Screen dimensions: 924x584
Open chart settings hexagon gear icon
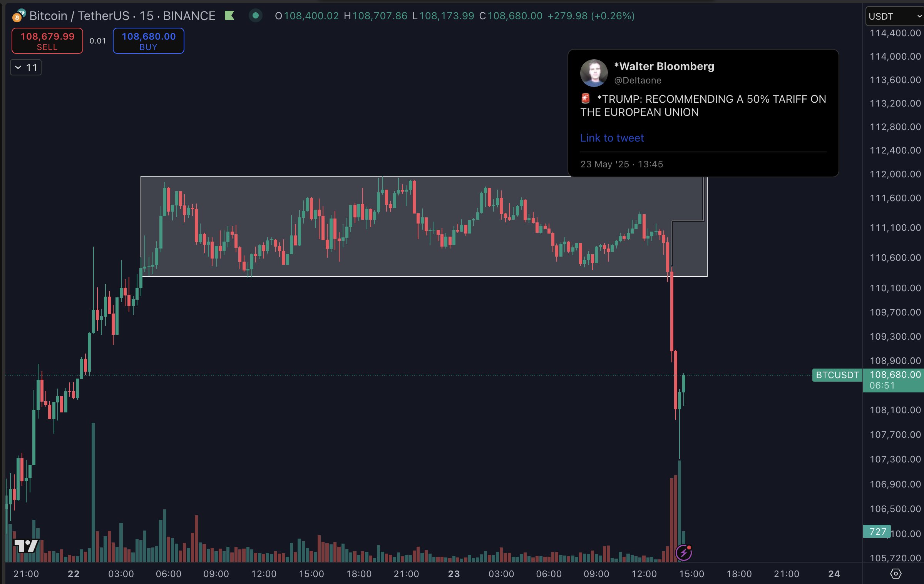click(896, 574)
